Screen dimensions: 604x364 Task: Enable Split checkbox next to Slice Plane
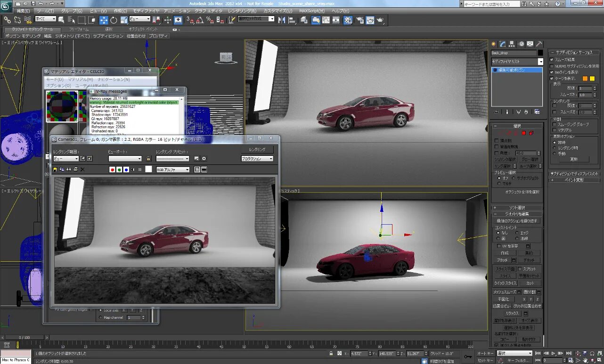click(520, 268)
